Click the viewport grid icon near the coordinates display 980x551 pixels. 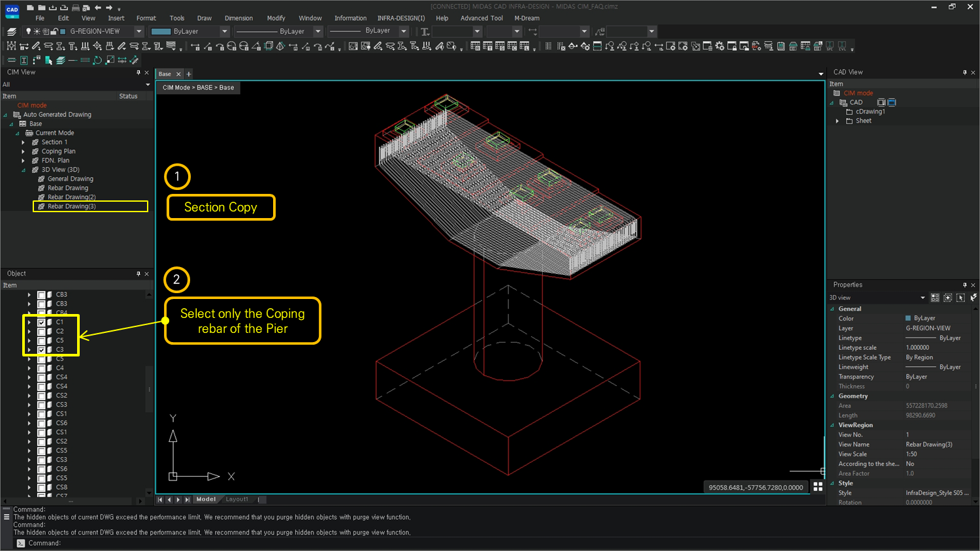pyautogui.click(x=819, y=486)
